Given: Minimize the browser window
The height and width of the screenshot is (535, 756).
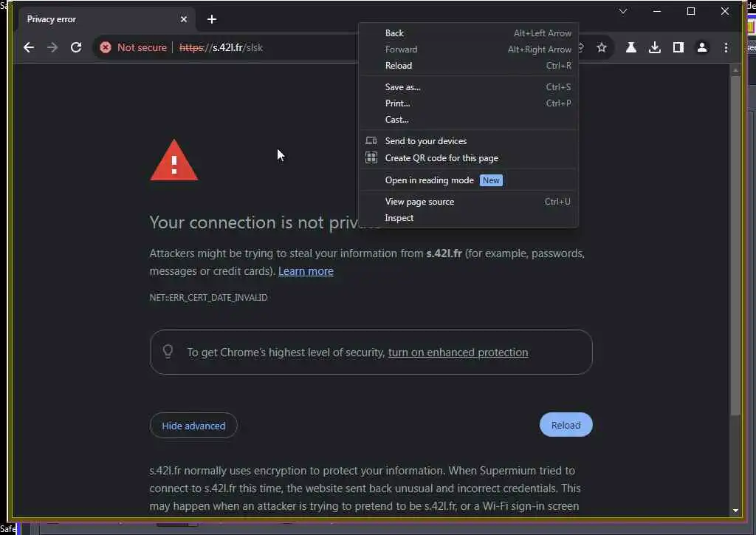Looking at the screenshot, I should click(x=656, y=11).
